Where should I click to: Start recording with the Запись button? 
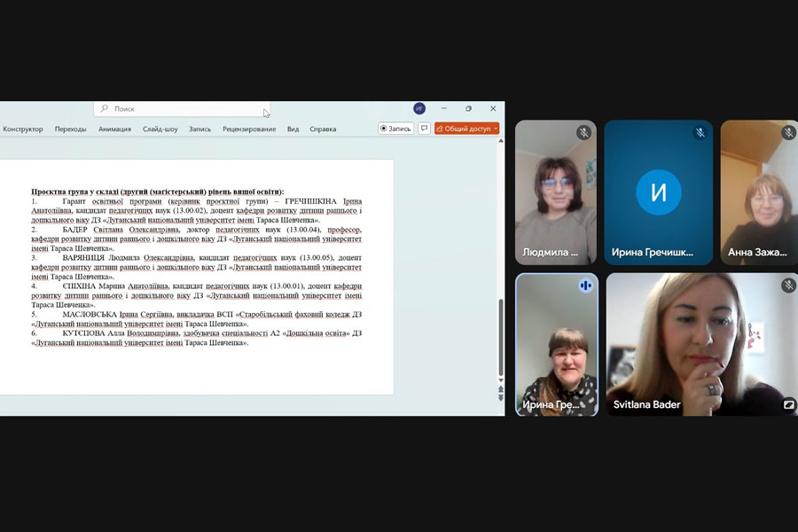395,129
